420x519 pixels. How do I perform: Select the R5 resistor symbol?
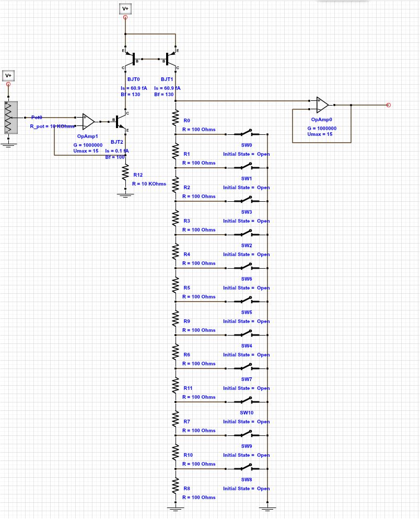tap(176, 286)
